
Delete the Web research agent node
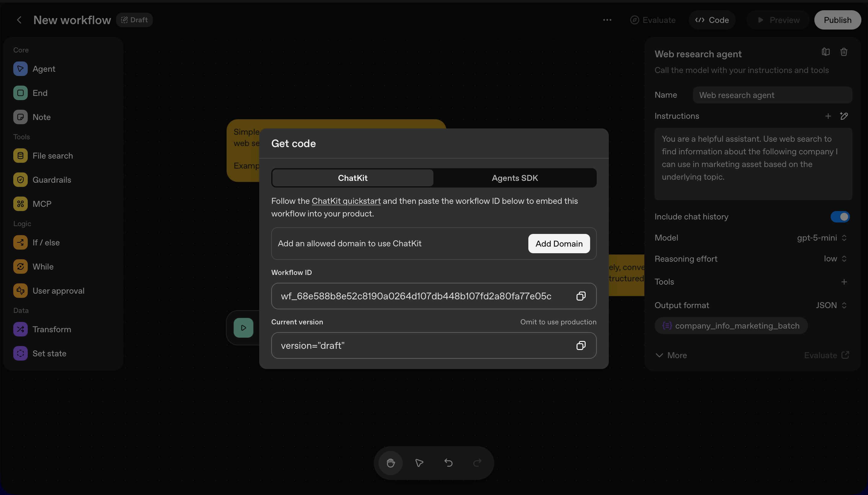point(844,52)
